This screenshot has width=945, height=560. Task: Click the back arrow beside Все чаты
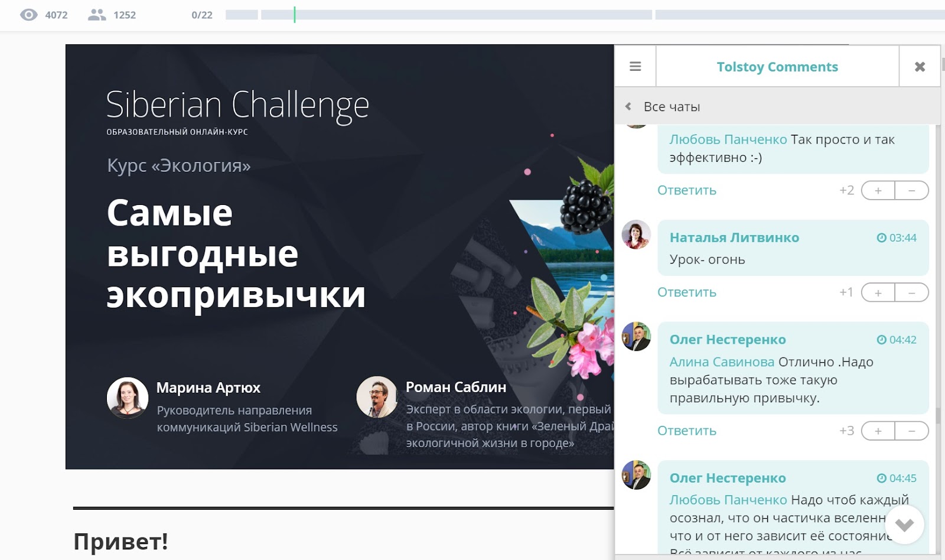click(x=628, y=106)
